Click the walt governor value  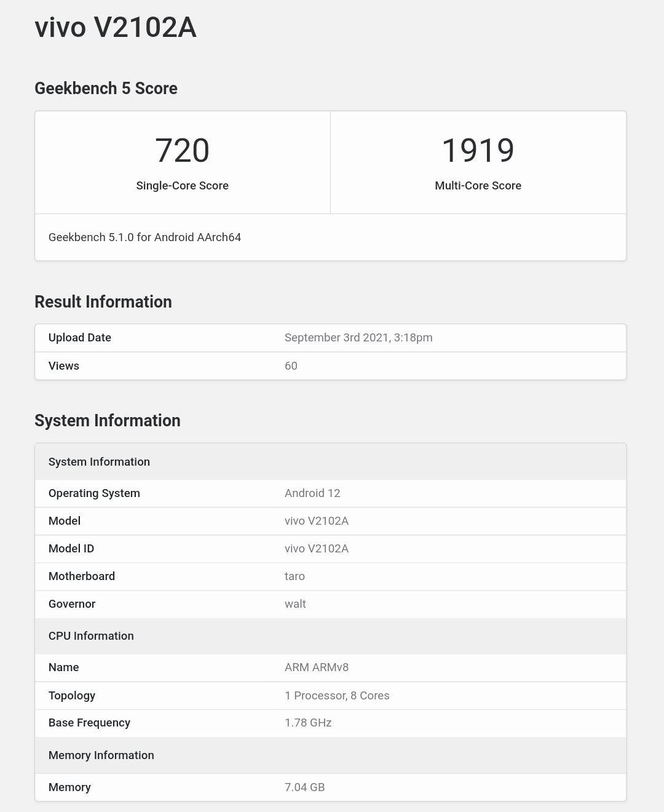(295, 604)
